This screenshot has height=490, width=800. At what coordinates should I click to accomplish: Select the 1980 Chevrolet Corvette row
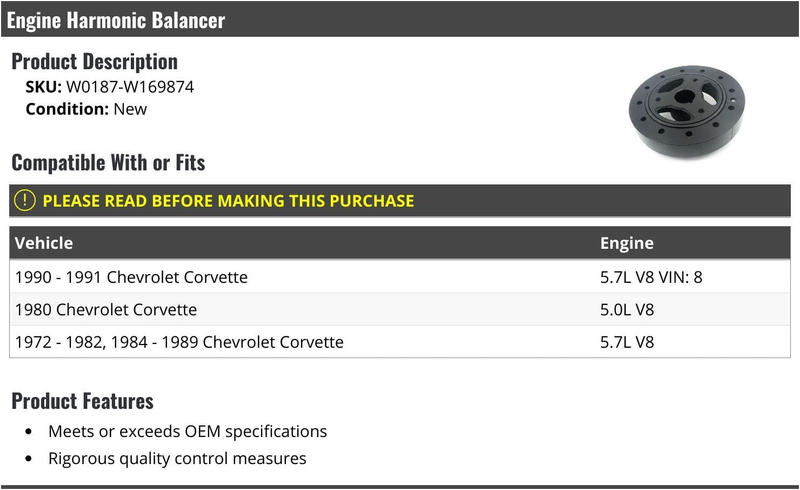[x=400, y=309]
